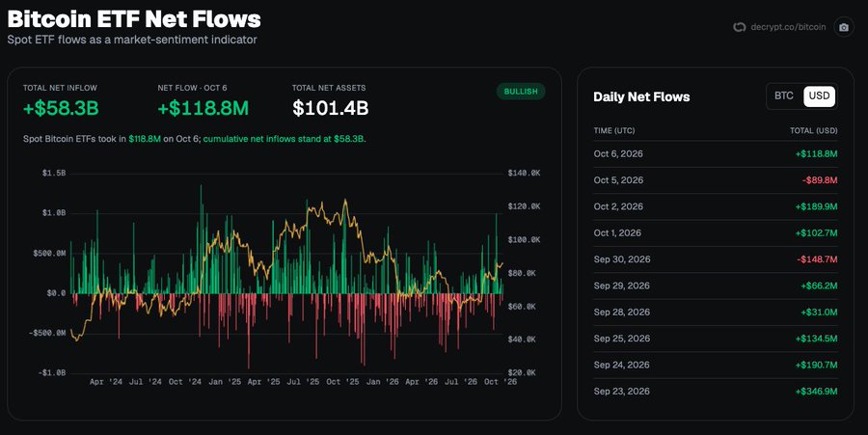Click the TOTAL NET ASSETS label
The height and width of the screenshot is (435, 868).
[329, 88]
